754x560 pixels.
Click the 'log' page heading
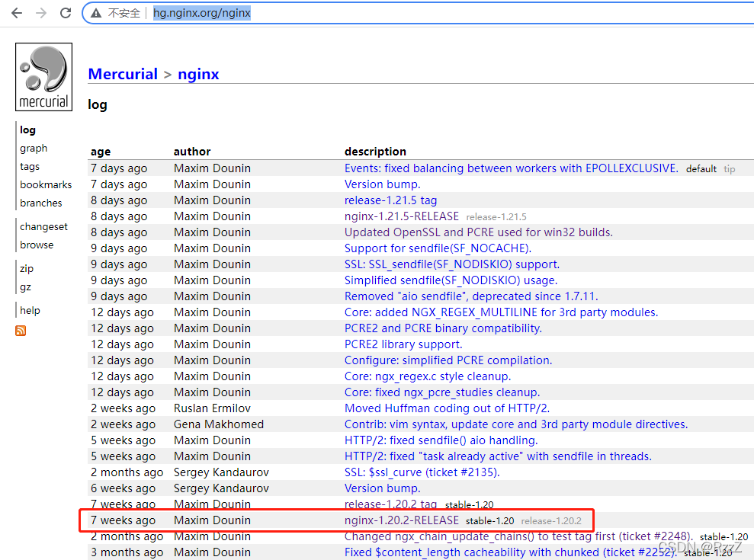click(97, 104)
